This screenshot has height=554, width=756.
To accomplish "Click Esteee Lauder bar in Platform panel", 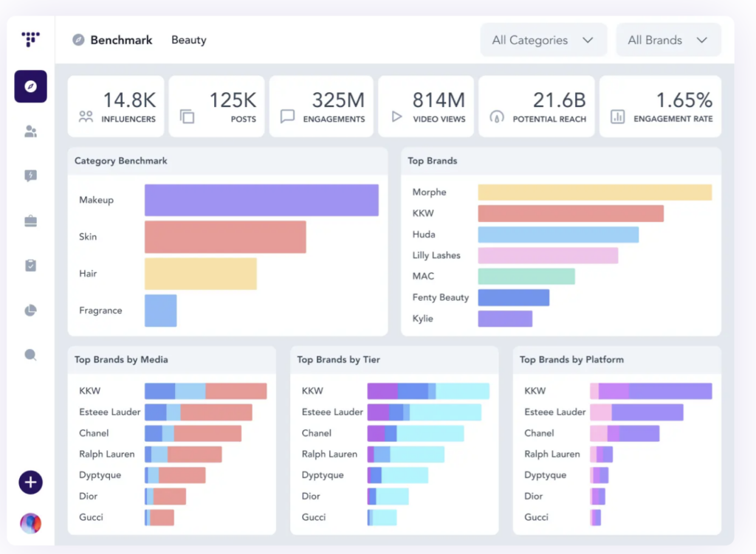I will [636, 412].
